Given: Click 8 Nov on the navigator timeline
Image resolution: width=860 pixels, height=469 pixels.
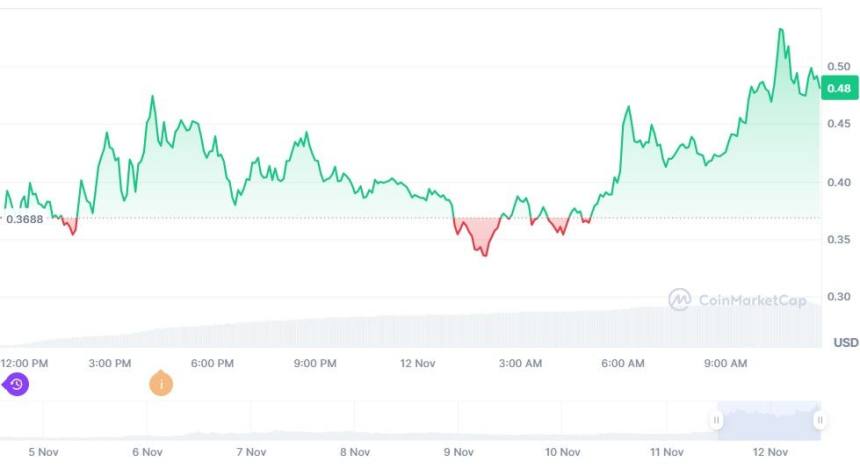Looking at the screenshot, I should click(355, 452).
